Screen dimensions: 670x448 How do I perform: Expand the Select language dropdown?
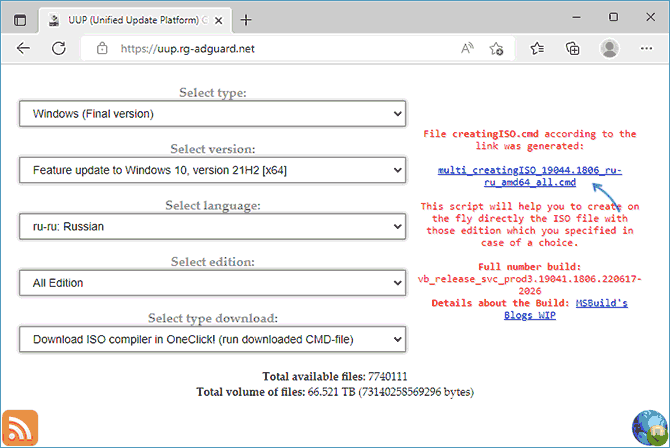click(x=212, y=227)
